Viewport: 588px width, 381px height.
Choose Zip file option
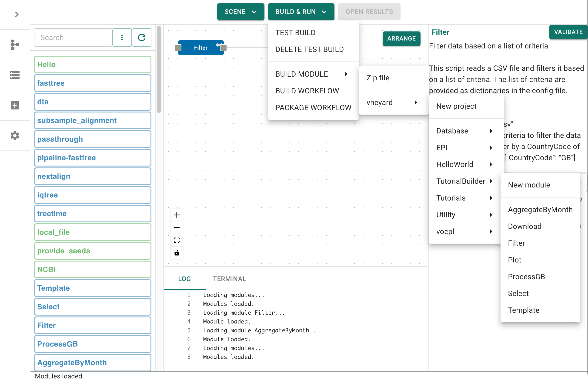394,78
